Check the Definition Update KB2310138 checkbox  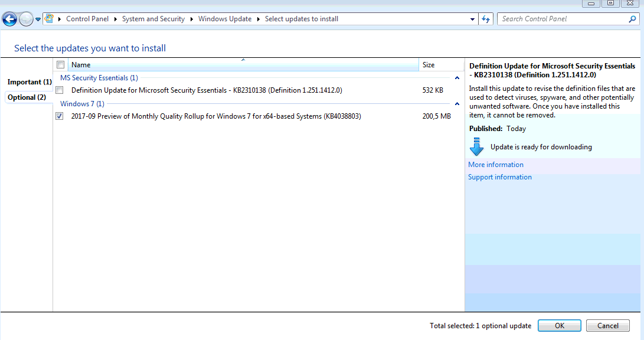tap(60, 90)
